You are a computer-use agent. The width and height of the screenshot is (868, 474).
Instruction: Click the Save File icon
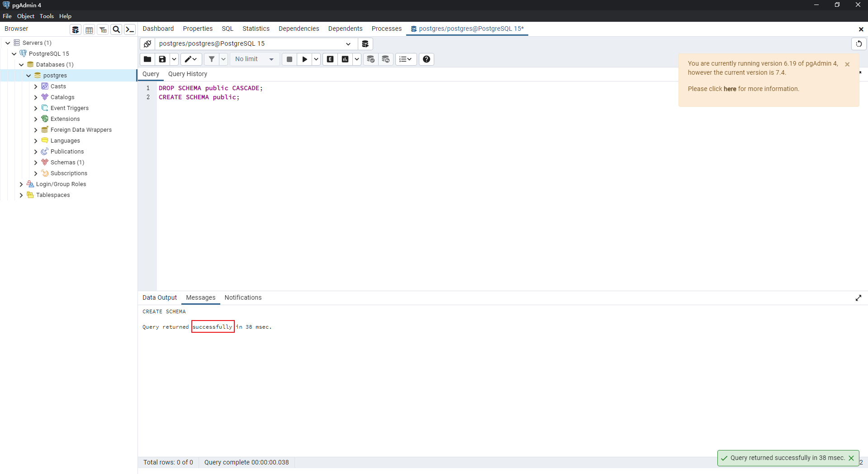162,59
